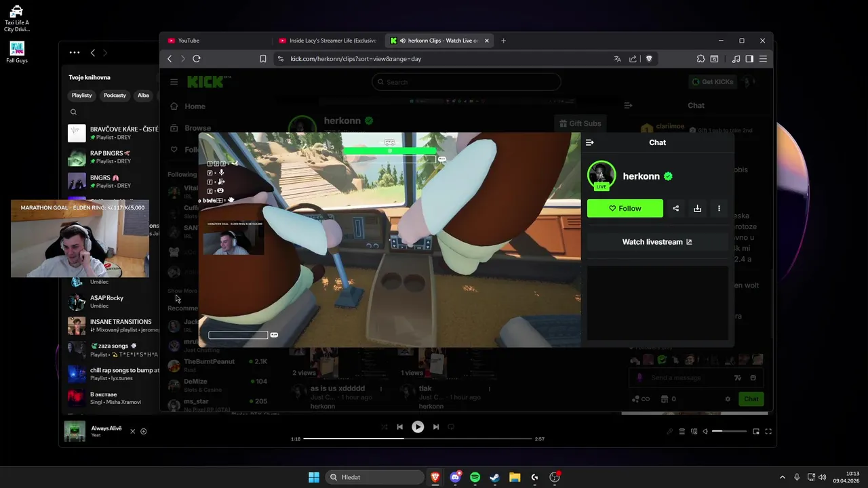Open the browser extensions puzzle icon

pyautogui.click(x=701, y=59)
